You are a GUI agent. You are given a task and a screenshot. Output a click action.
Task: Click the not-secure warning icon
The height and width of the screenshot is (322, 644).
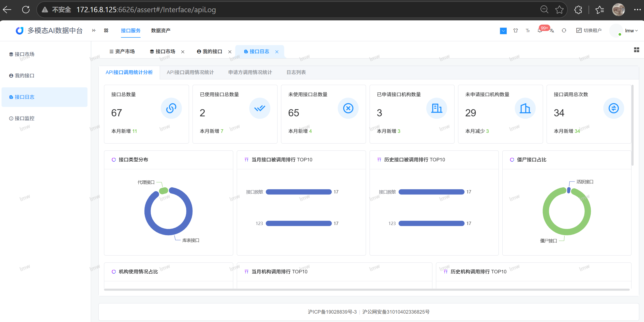(x=45, y=10)
